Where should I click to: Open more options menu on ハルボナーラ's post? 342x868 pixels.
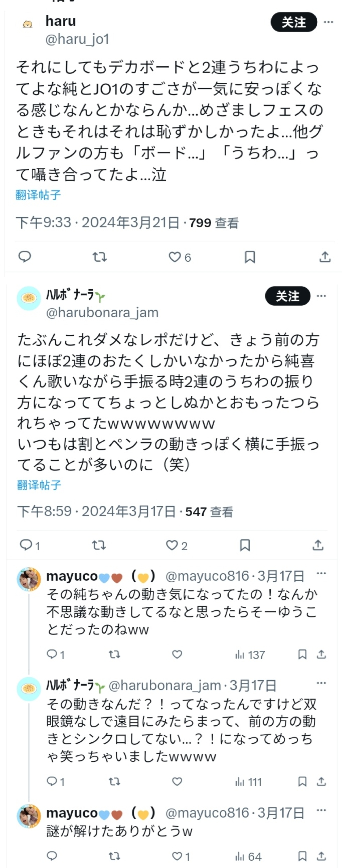click(x=321, y=296)
